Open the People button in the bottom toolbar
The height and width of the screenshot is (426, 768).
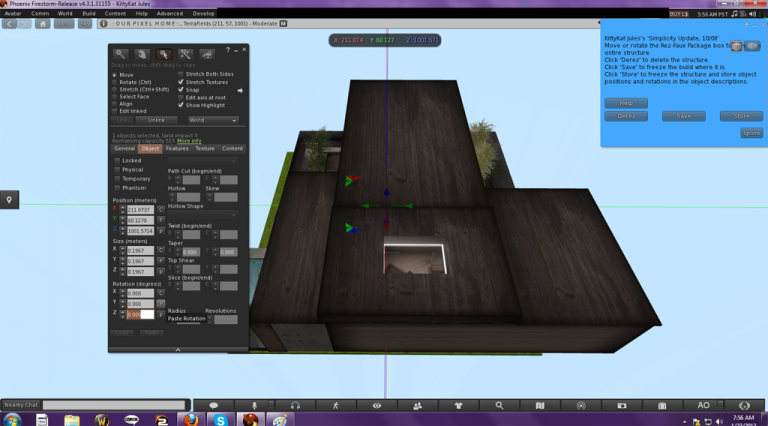[417, 405]
